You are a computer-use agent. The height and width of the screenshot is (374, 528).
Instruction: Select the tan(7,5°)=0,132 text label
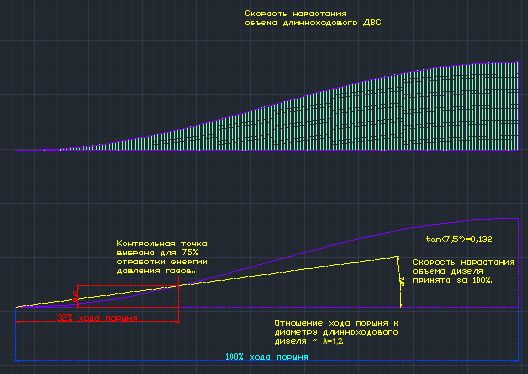click(459, 239)
